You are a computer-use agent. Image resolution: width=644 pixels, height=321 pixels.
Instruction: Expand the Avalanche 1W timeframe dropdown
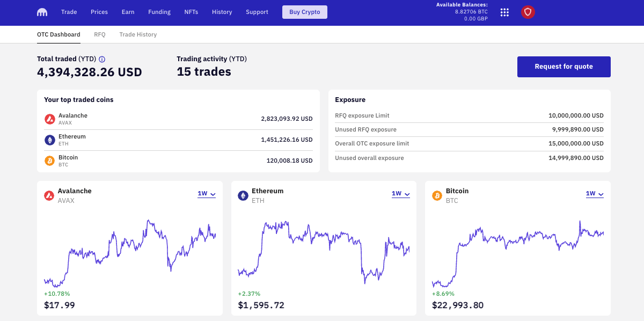pos(207,194)
